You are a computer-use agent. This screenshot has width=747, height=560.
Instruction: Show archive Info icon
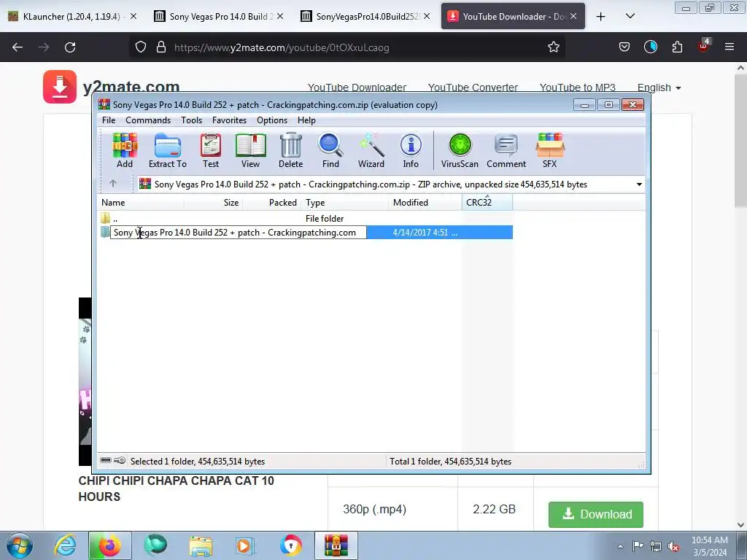point(411,150)
